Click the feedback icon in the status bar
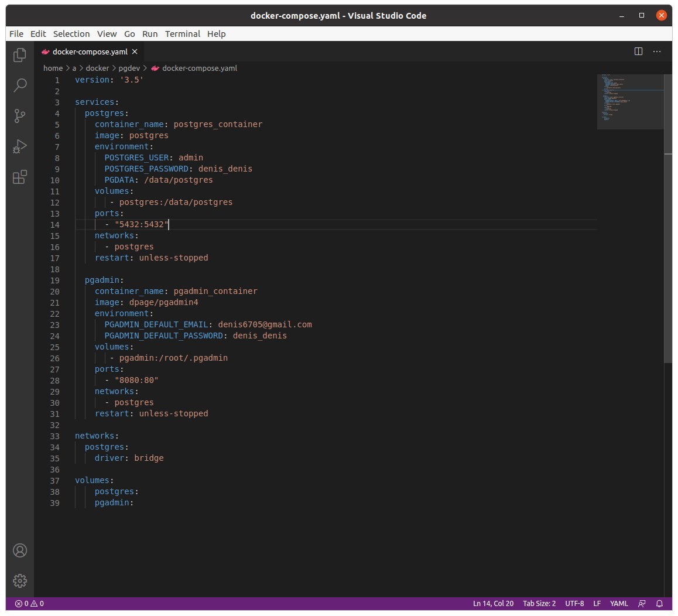This screenshot has height=616, width=678. (x=642, y=604)
